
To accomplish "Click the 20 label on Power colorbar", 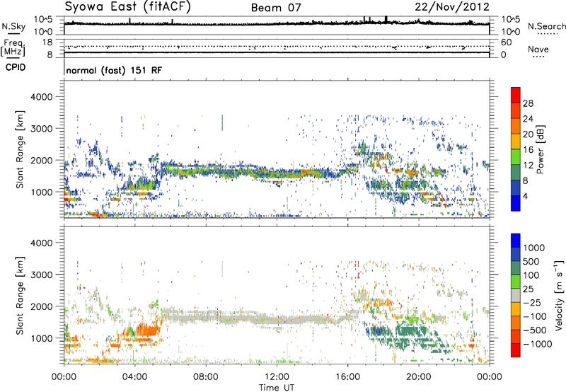I will [528, 134].
